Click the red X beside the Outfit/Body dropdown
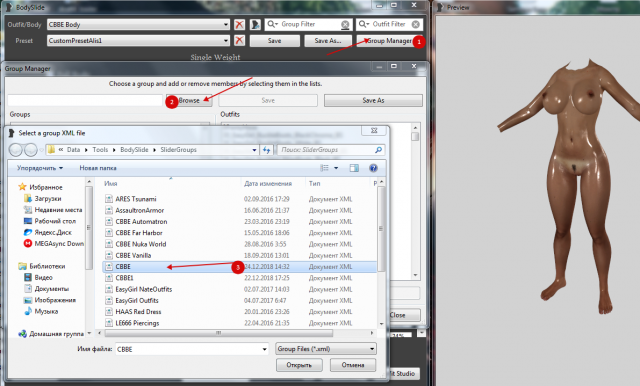 pos(239,24)
